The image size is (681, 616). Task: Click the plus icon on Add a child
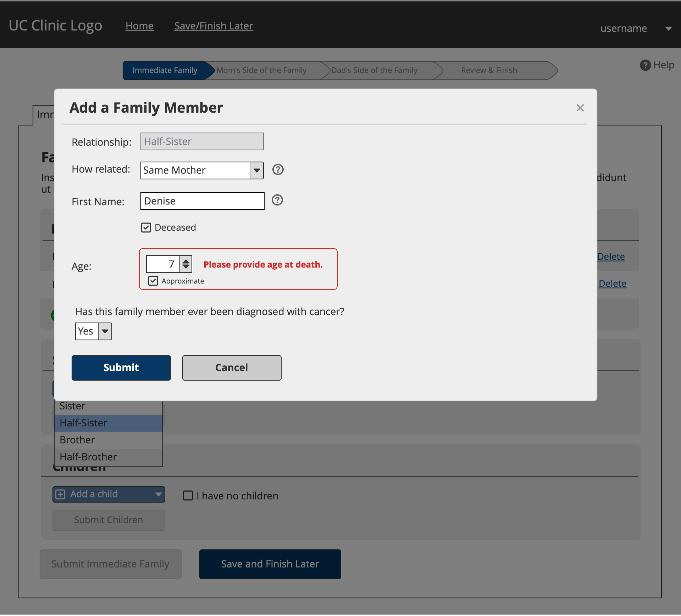pyautogui.click(x=60, y=495)
